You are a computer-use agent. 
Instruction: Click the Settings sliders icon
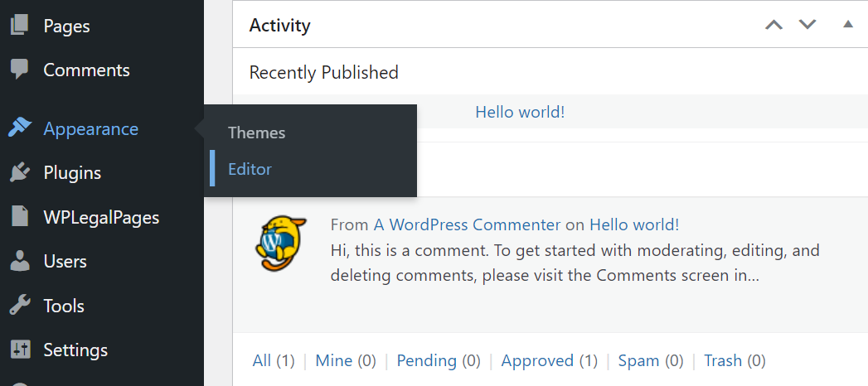pyautogui.click(x=19, y=350)
